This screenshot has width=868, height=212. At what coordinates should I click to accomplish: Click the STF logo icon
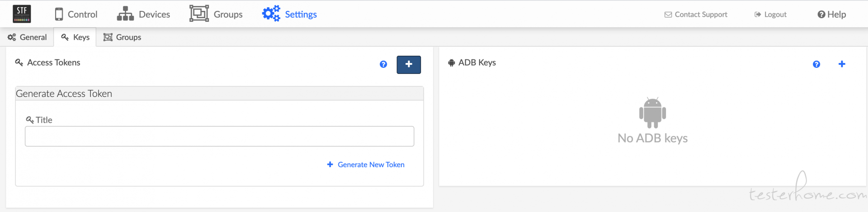coord(22,14)
